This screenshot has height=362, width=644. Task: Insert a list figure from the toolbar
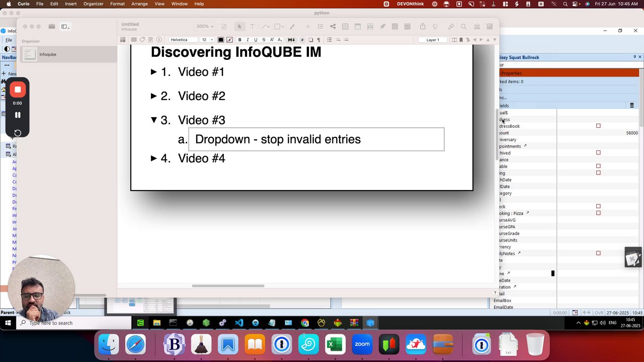(320, 27)
